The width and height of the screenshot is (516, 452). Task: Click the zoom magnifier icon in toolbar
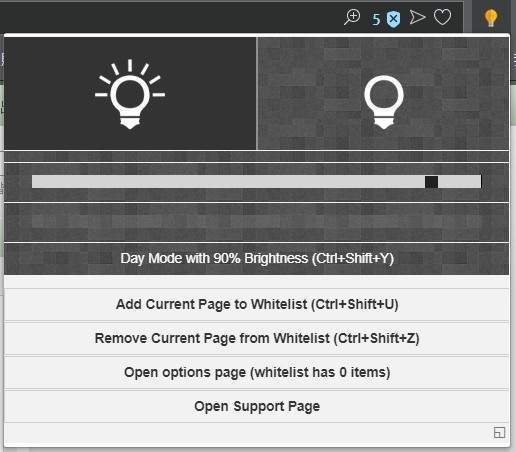[352, 17]
